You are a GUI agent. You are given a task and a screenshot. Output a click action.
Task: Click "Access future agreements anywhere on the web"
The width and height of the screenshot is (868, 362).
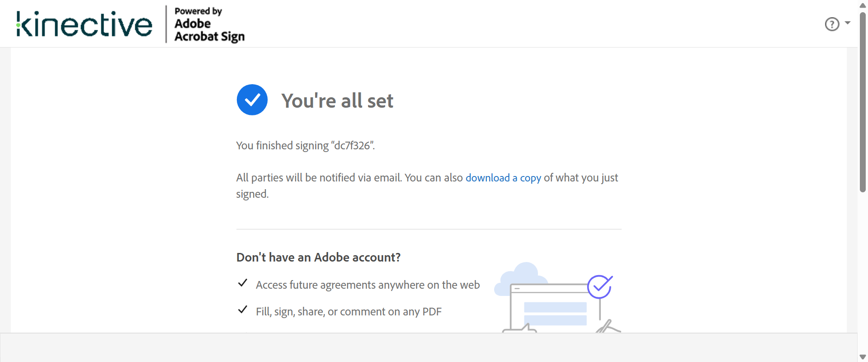point(368,285)
